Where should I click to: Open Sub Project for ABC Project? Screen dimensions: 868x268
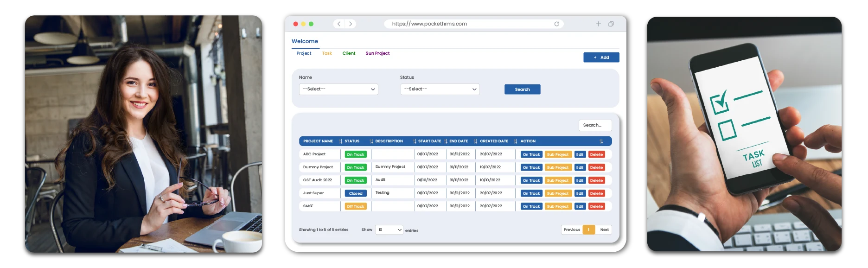(x=558, y=154)
